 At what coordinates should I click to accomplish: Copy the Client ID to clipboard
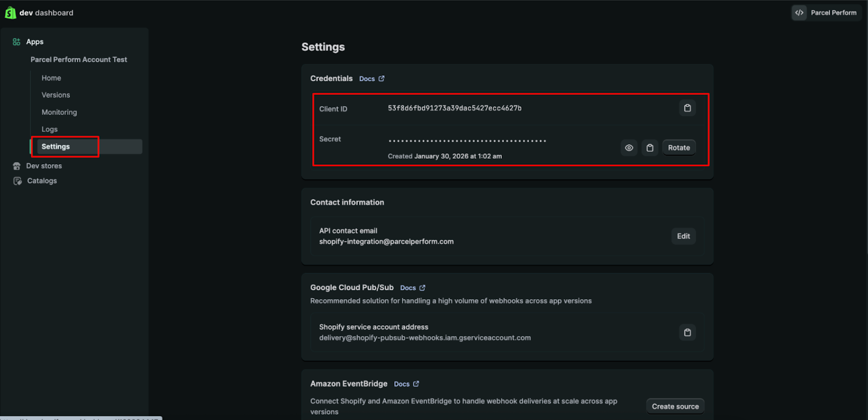(687, 108)
